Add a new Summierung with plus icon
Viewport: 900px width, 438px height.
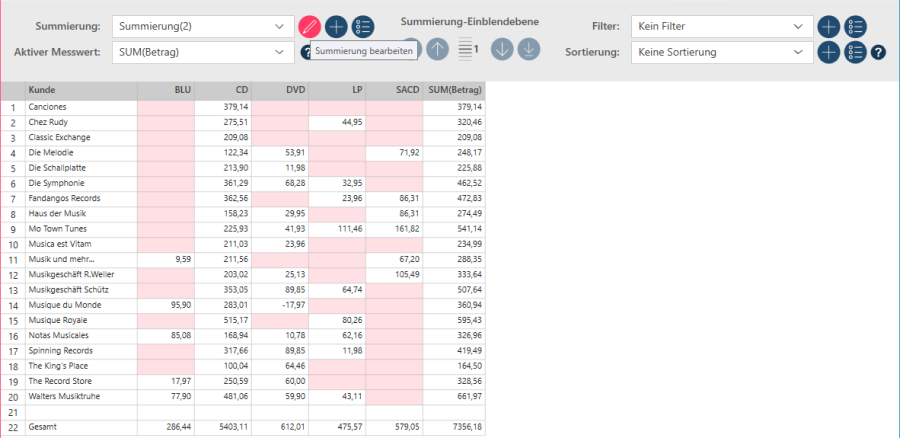(x=337, y=27)
